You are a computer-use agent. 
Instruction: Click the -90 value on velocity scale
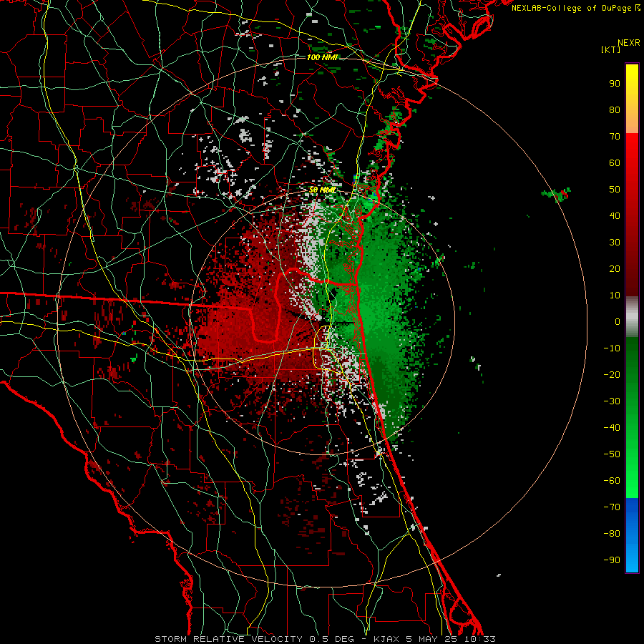pos(612,560)
